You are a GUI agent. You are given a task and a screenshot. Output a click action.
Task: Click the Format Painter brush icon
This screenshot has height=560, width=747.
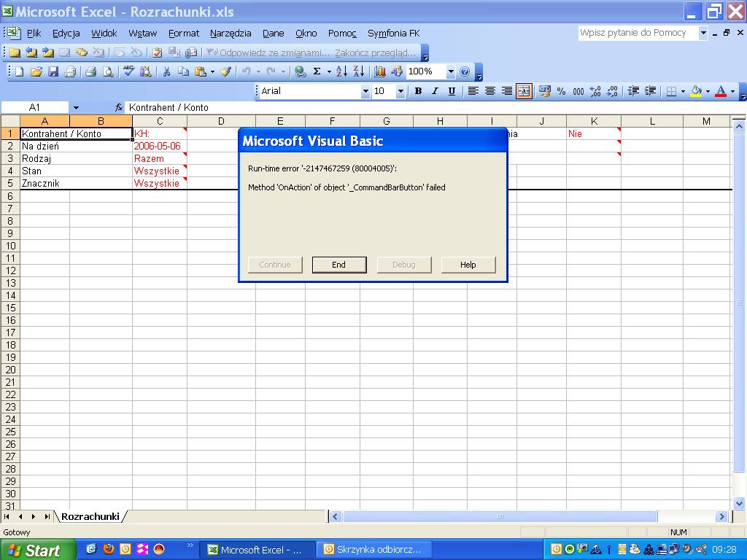click(226, 72)
